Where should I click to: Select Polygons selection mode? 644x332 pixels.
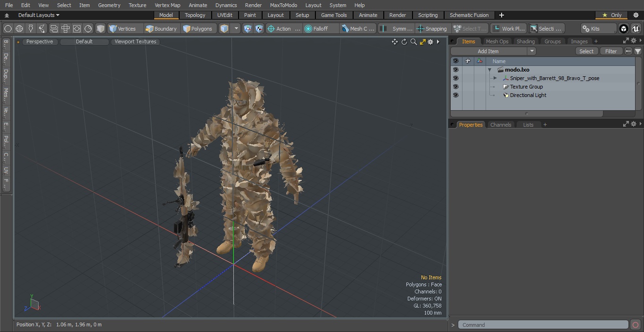[198, 29]
